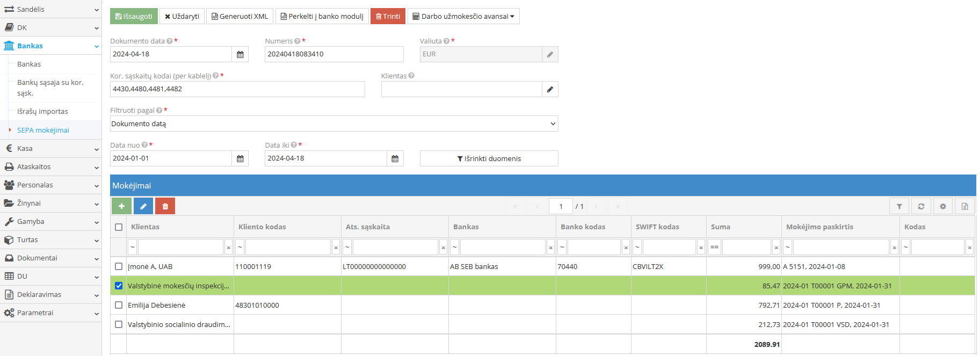
Task: Open the Filtruoti pagal dropdown
Action: pyautogui.click(x=333, y=124)
